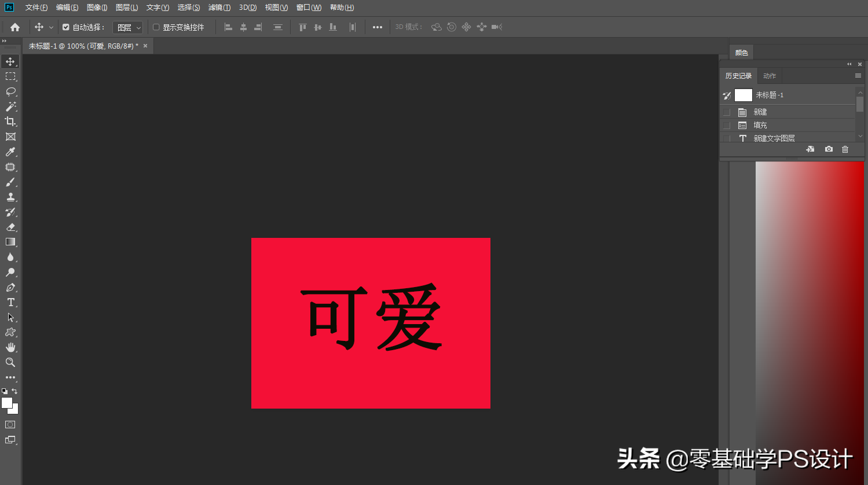Select the Zoom tool
The image size is (868, 485).
(10, 362)
